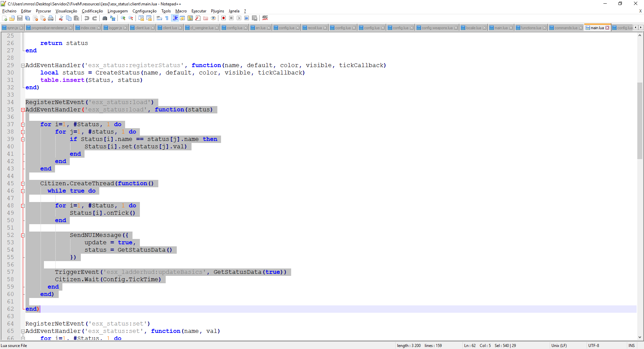Image resolution: width=644 pixels, height=349 pixels.
Task: Switch to the commands.lua tab
Action: 566,28
